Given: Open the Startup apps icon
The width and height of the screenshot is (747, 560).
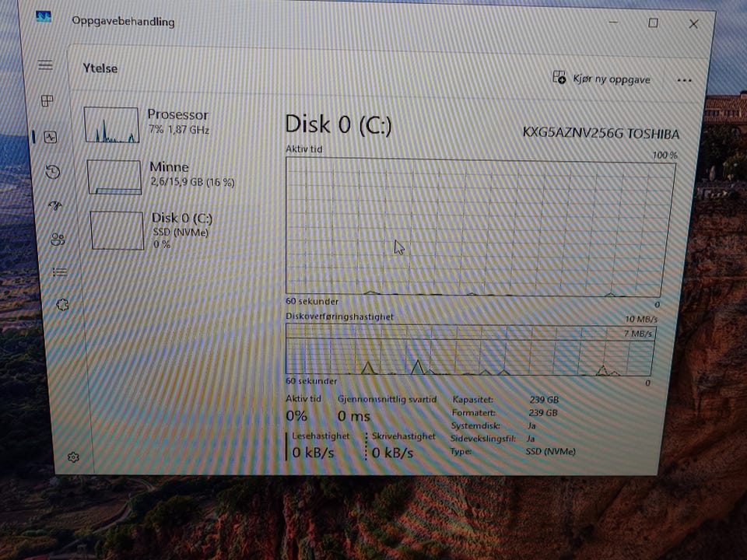Looking at the screenshot, I should coord(54,205).
